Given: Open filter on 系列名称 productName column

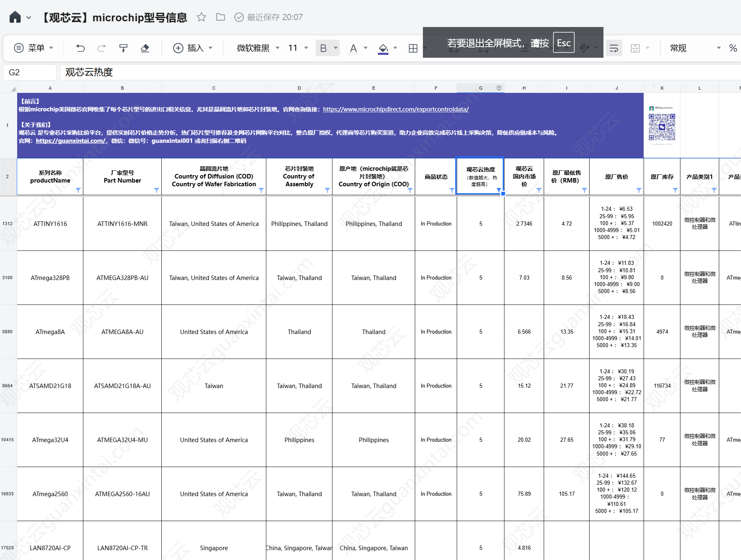Looking at the screenshot, I should tap(78, 190).
